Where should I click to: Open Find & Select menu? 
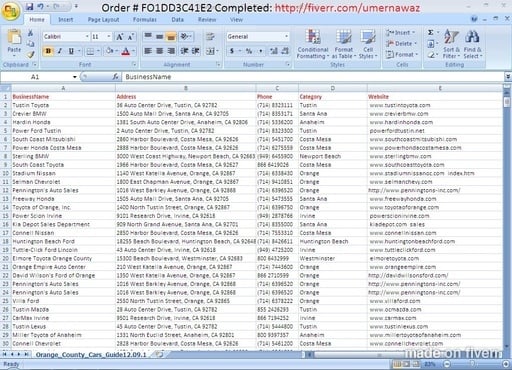click(473, 44)
